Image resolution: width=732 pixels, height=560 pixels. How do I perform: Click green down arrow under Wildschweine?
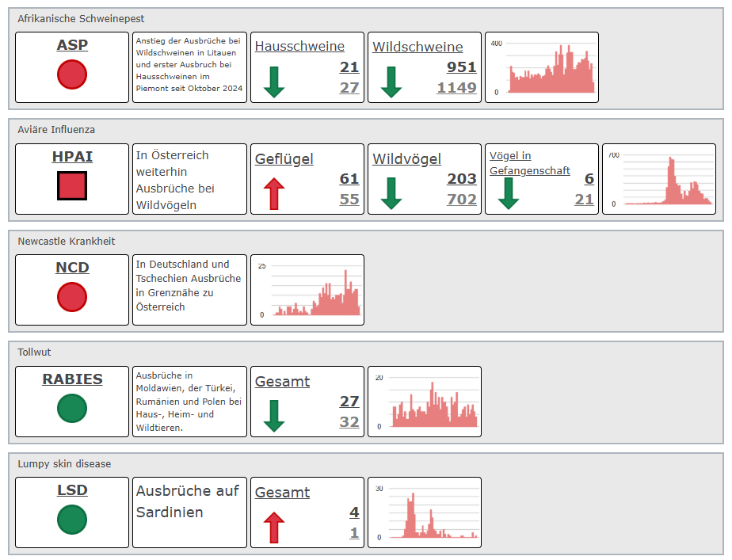[391, 82]
